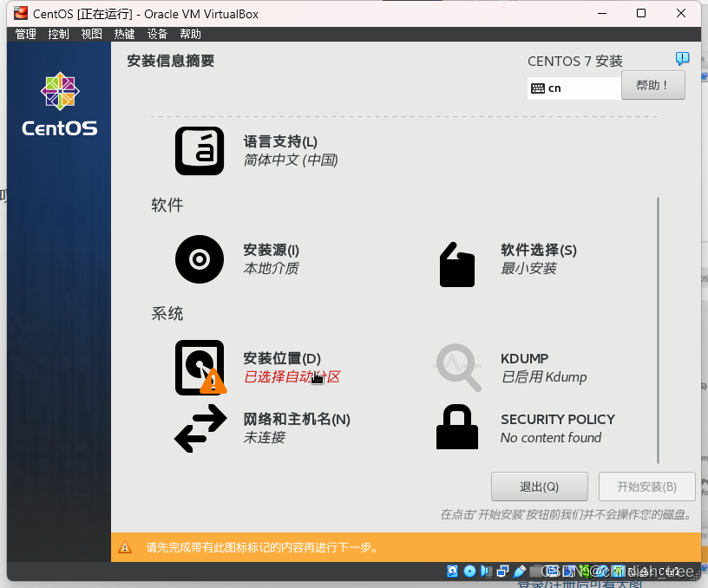Screen dimensions: 708x588
Task: Open the 控制 menu
Action: point(58,35)
